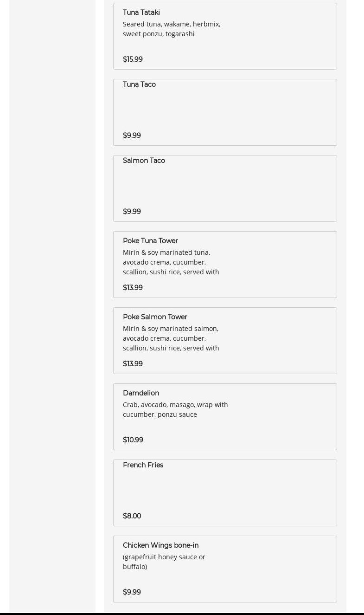Click the Damdelion crab avocado description
The width and height of the screenshot is (364, 615).
pos(175,409)
